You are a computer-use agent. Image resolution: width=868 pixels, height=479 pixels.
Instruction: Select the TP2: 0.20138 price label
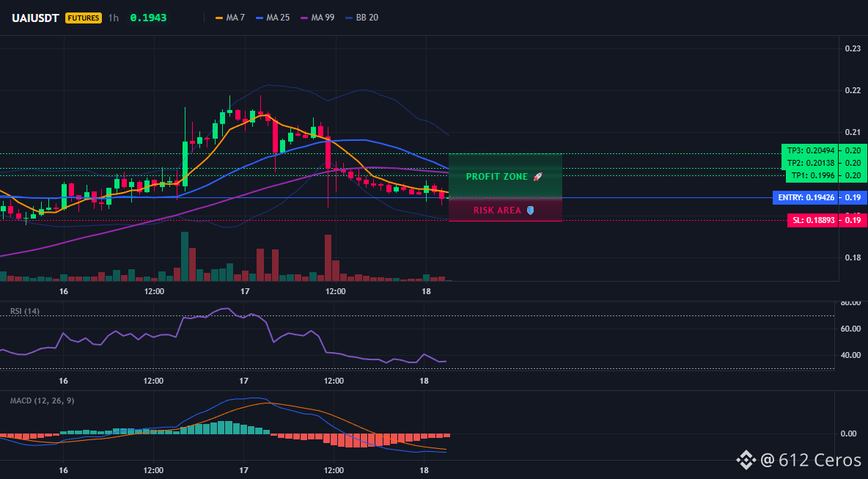coord(809,163)
